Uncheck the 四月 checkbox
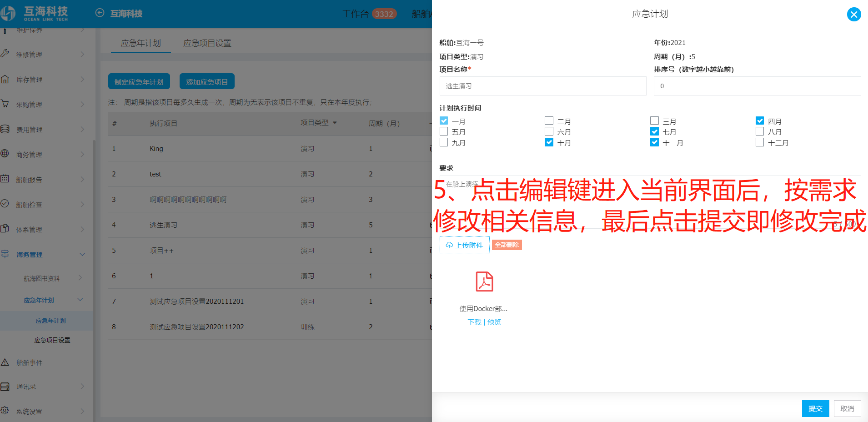This screenshot has width=868, height=422. point(760,121)
